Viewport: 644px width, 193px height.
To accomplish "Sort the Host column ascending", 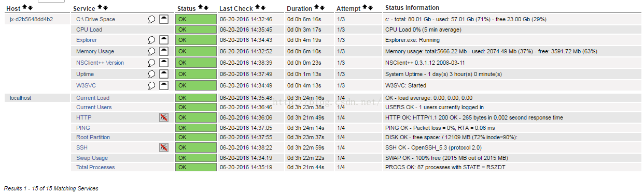I will pyautogui.click(x=24, y=8).
